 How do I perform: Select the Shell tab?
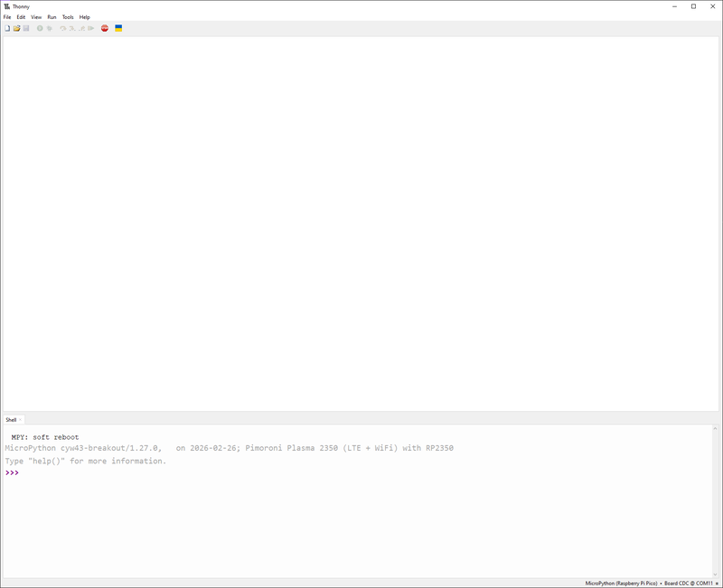[11, 420]
